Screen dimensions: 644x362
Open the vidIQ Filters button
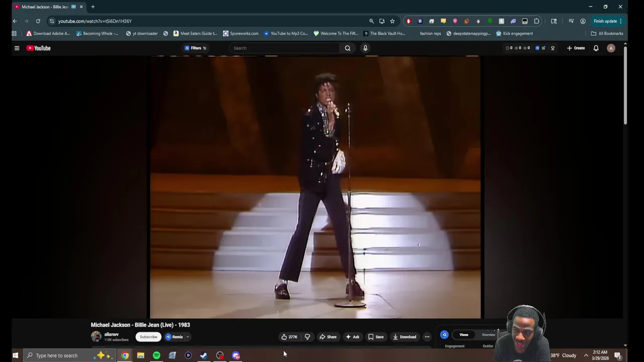(x=196, y=48)
